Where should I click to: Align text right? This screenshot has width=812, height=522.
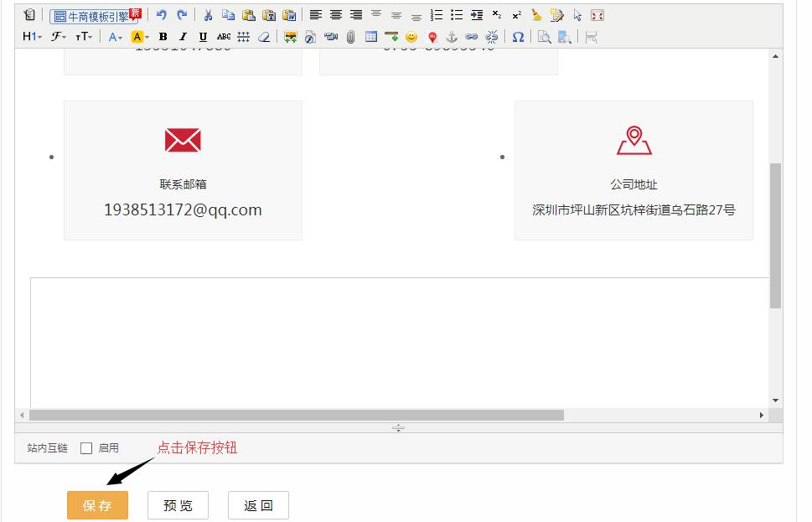[x=356, y=15]
